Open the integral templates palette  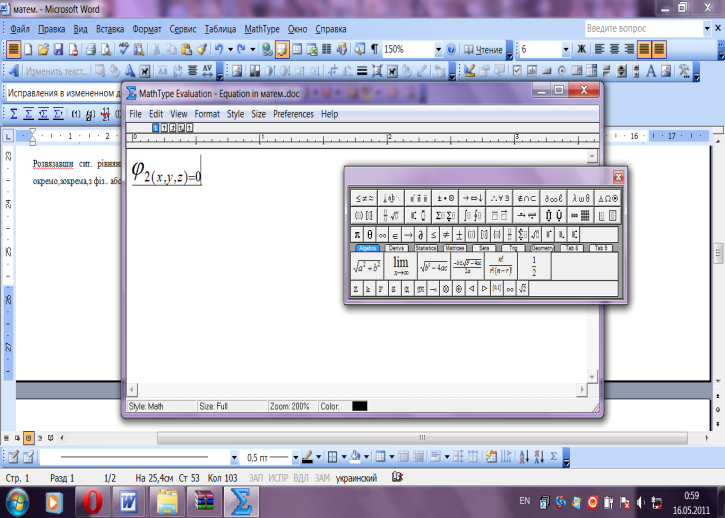coord(473,216)
